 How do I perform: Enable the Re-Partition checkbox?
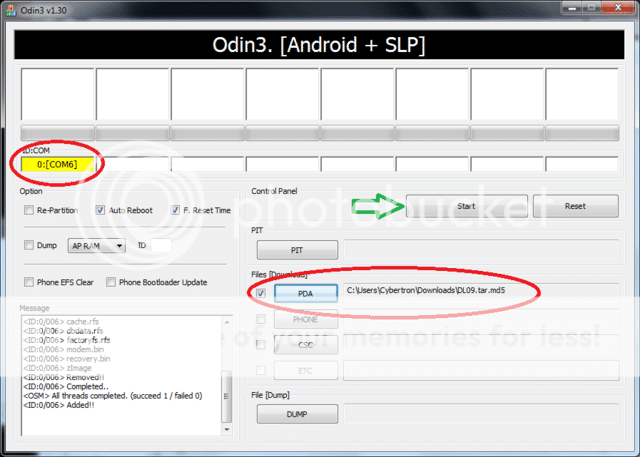29,211
